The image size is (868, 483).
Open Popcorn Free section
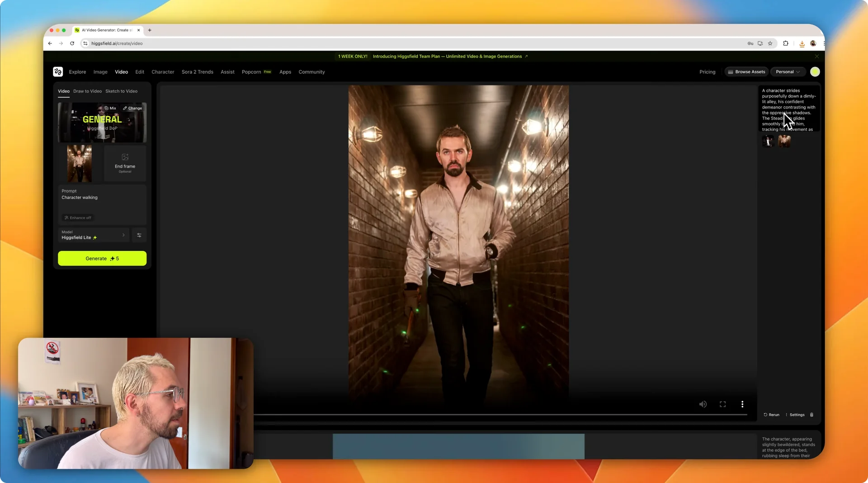256,72
